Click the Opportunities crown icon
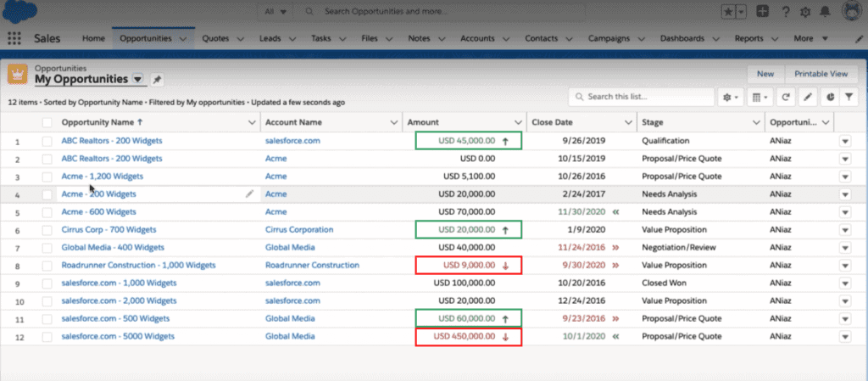The image size is (868, 381). (18, 74)
